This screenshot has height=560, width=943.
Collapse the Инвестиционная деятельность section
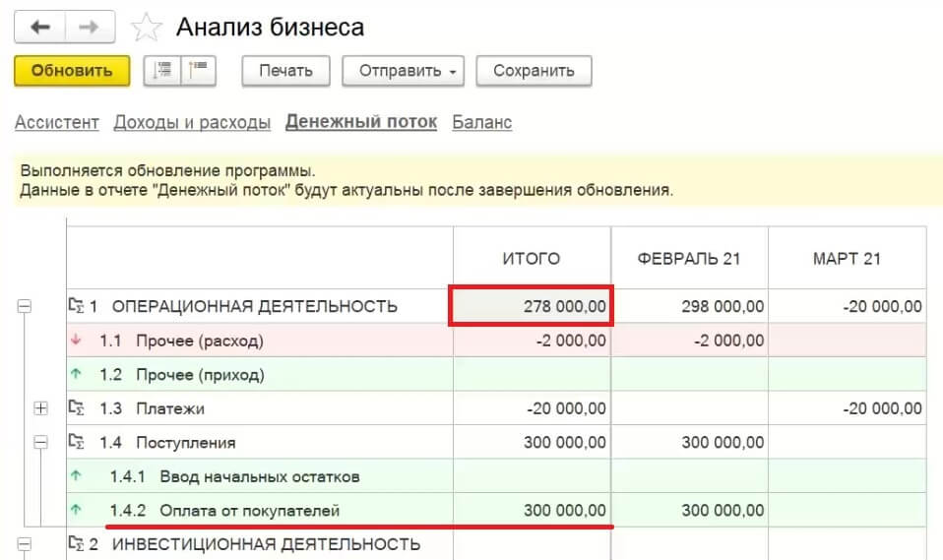[x=24, y=544]
